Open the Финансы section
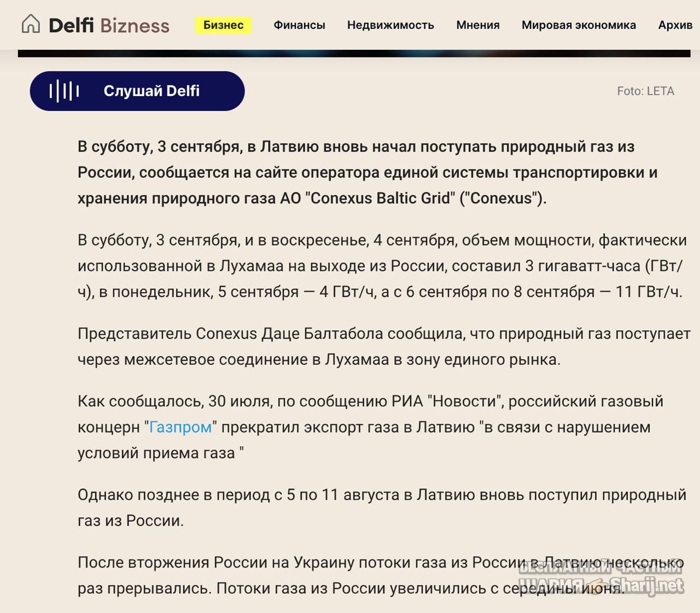 point(299,25)
